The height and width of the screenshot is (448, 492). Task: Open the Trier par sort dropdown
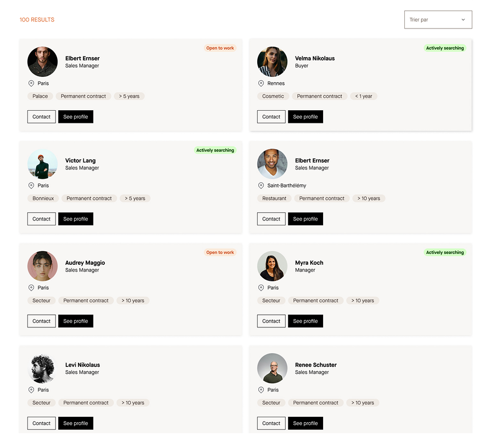(438, 20)
